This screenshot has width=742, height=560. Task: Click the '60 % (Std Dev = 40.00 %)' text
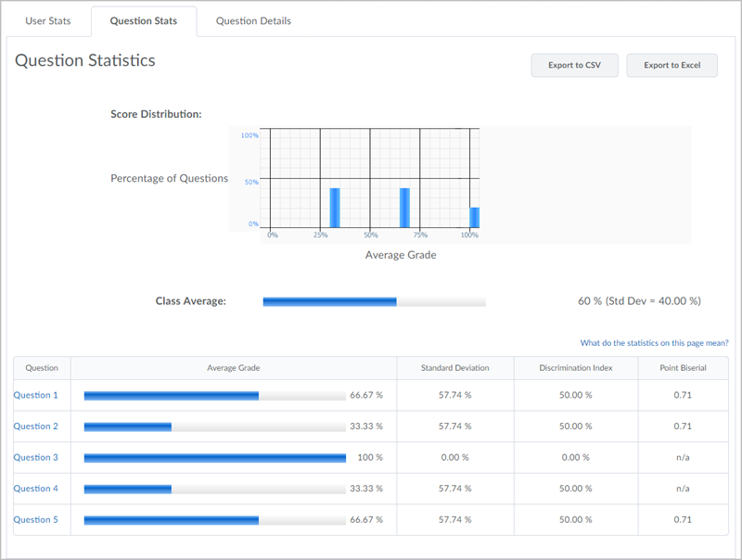[639, 301]
